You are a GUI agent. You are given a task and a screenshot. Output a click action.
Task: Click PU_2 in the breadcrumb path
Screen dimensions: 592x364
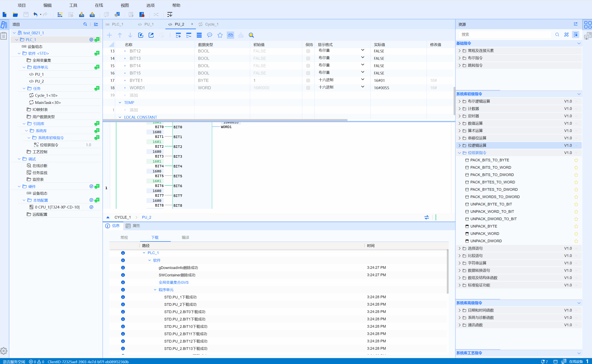tap(146, 217)
